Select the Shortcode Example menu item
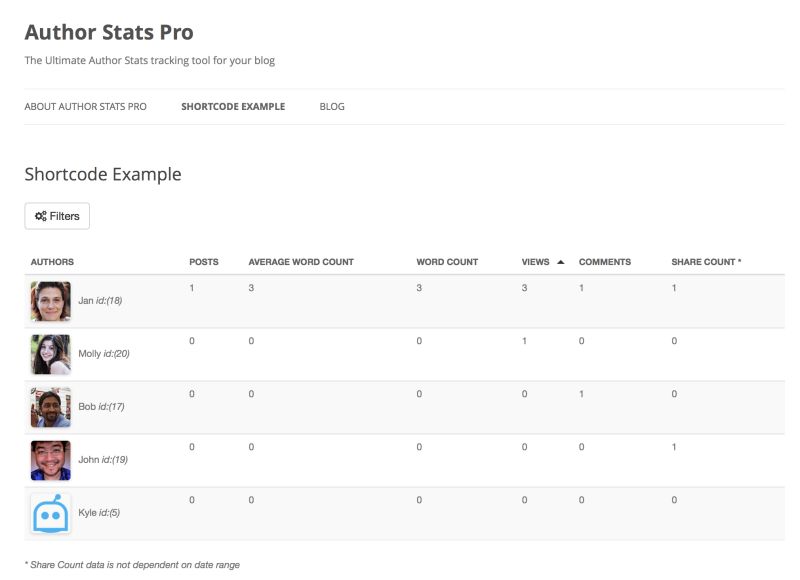The height and width of the screenshot is (580, 800). 233,107
